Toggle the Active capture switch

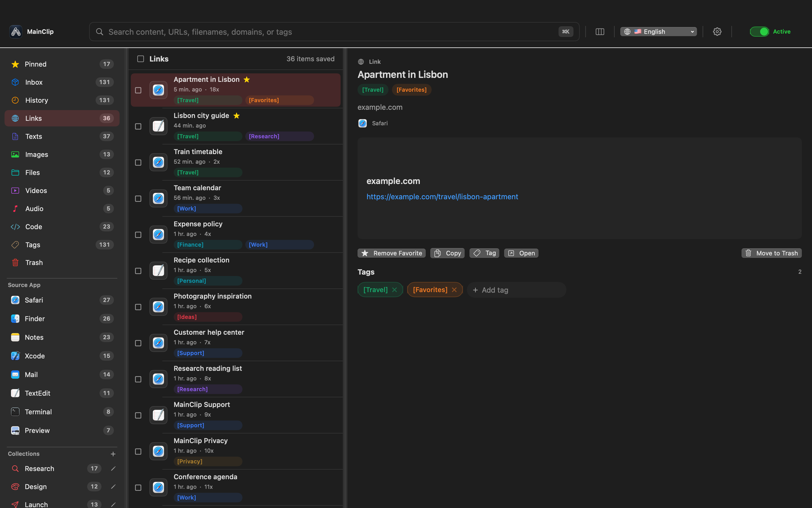point(759,32)
